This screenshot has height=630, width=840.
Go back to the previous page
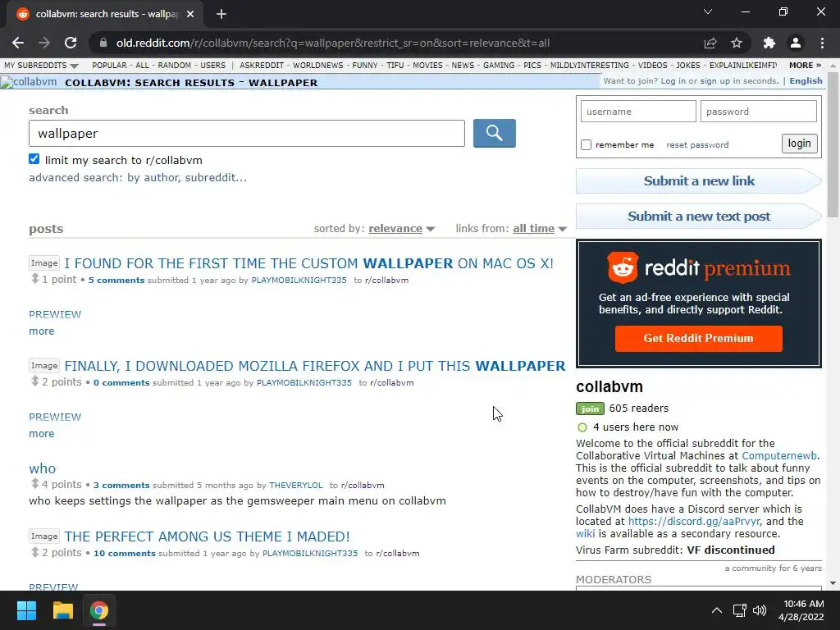[x=18, y=43]
